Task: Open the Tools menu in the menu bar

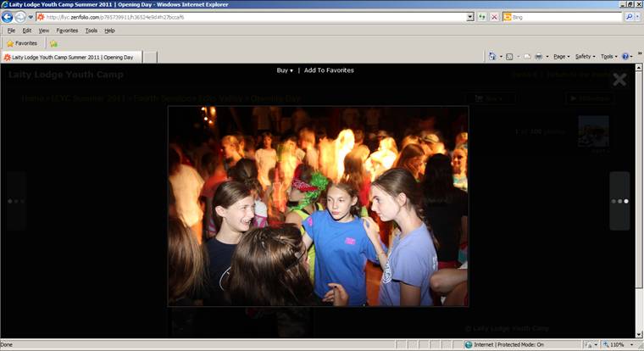Action: [x=92, y=31]
